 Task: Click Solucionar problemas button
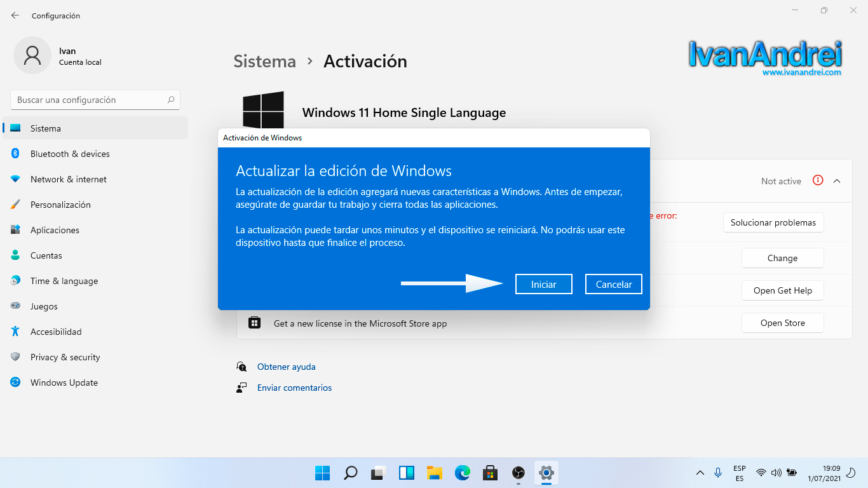[773, 222]
